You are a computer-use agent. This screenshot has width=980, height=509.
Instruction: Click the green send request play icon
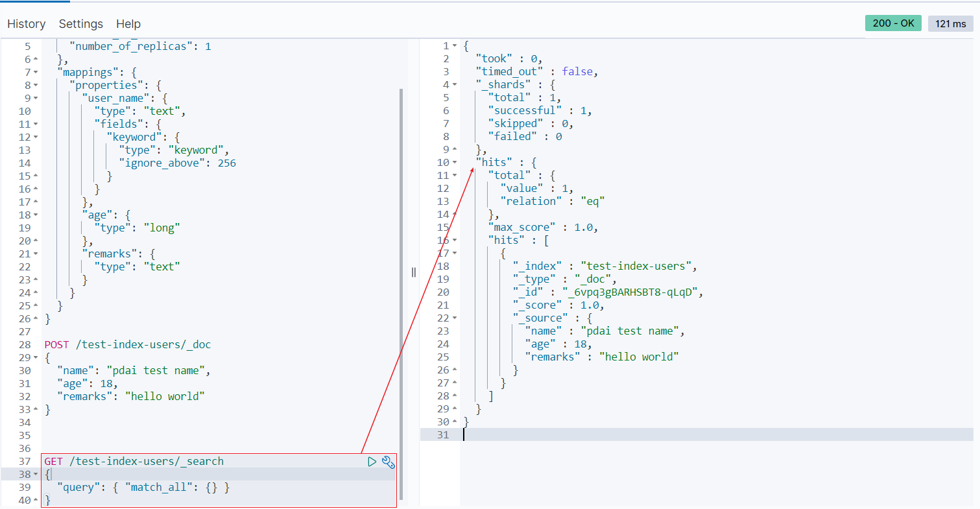(372, 462)
